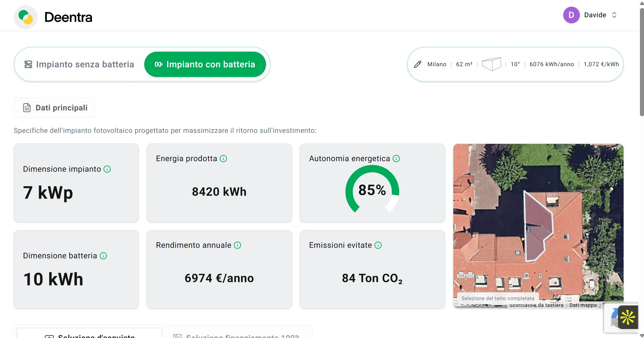
Task: Click the 10° tilt value
Action: pyautogui.click(x=515, y=64)
